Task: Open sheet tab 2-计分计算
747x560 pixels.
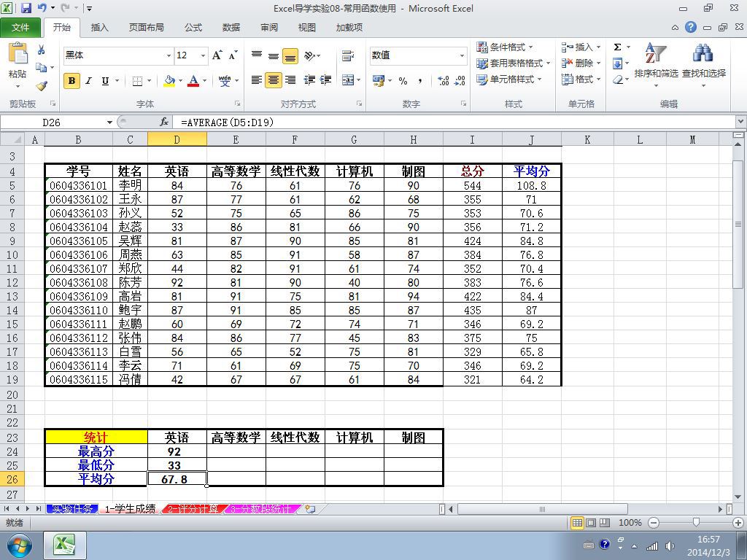Action: click(x=193, y=509)
